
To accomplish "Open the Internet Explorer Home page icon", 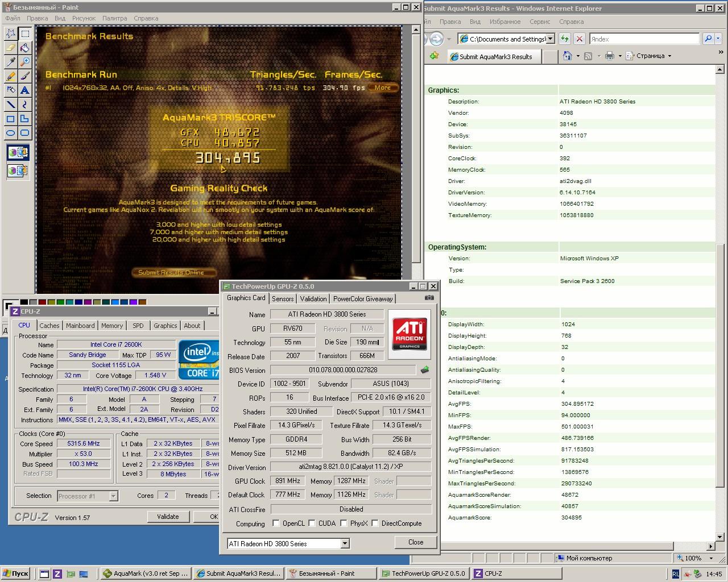I will click(567, 56).
